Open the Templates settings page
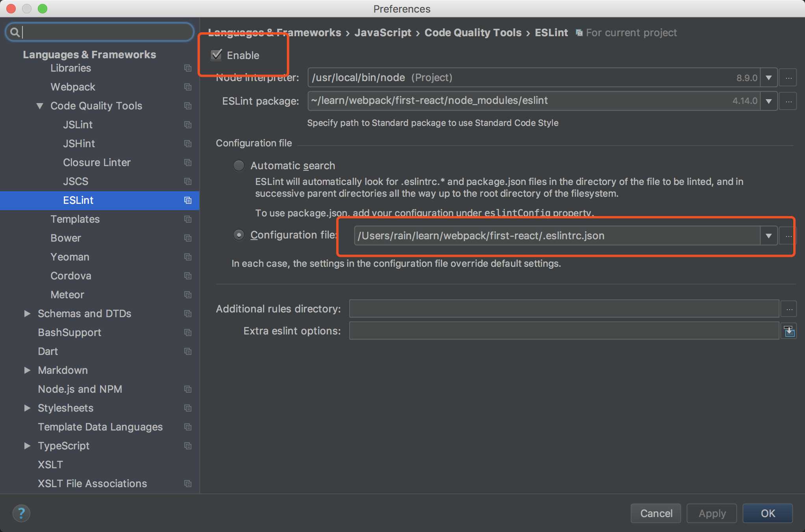The height and width of the screenshot is (532, 805). click(75, 219)
